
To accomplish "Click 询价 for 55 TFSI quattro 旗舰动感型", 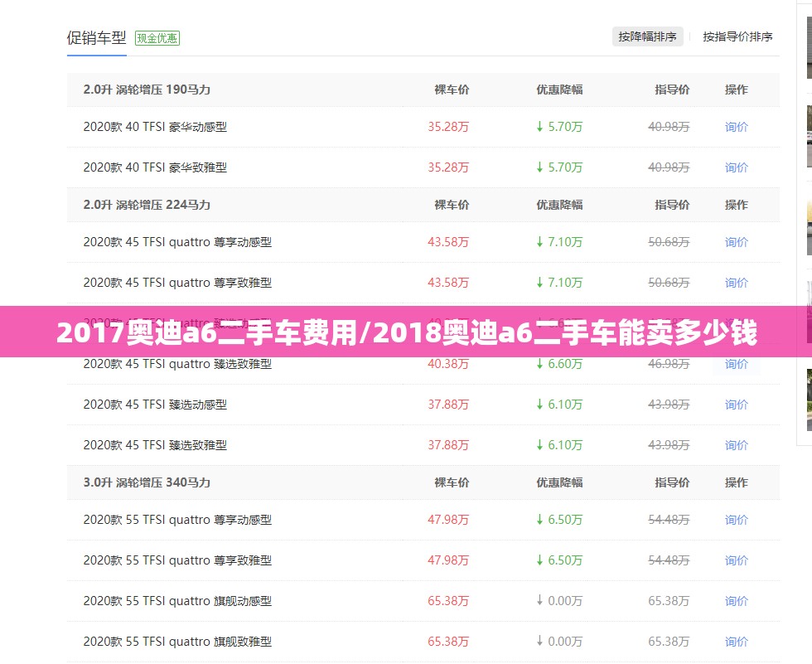I will [737, 601].
